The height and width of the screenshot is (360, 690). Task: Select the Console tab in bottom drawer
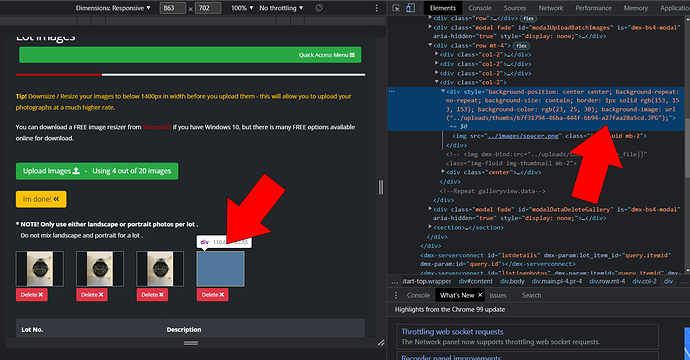418,295
